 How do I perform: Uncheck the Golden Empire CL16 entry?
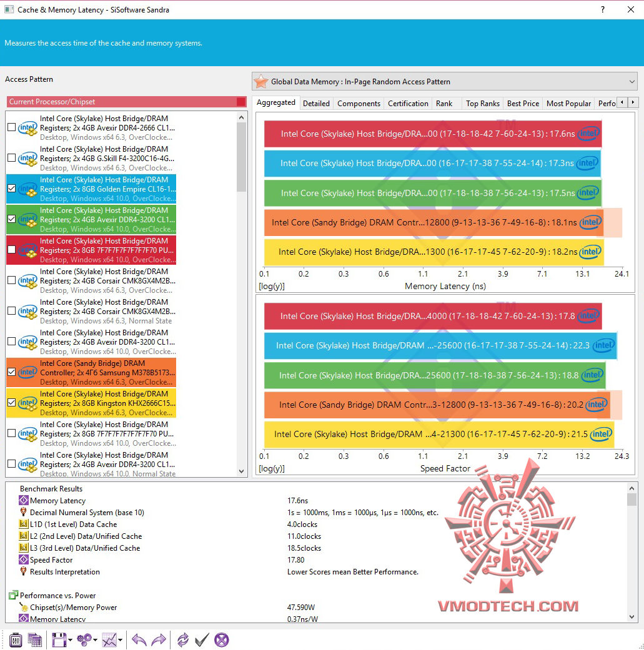pos(12,189)
